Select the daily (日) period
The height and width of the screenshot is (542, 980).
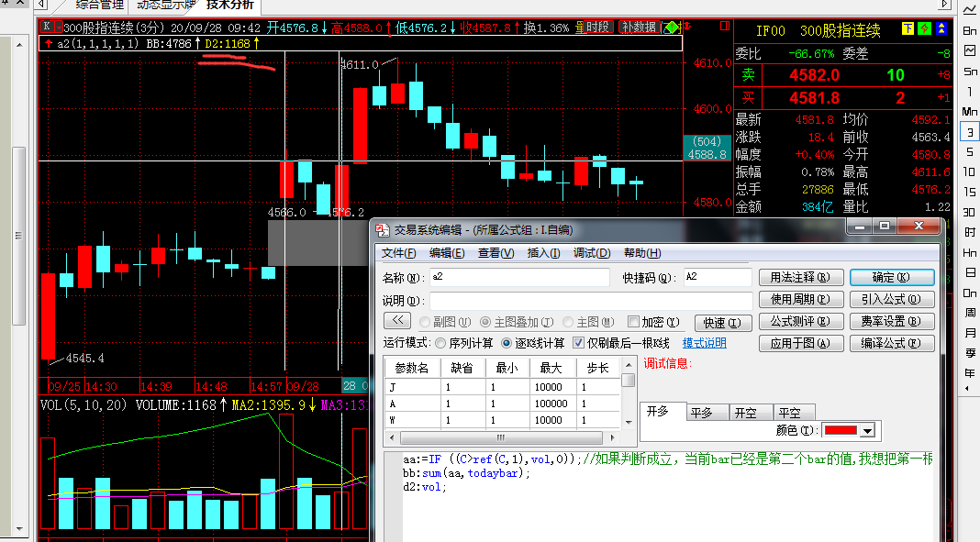(969, 273)
